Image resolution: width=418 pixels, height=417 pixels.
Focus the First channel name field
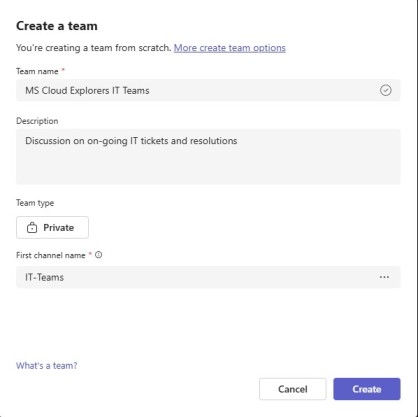pos(208,277)
